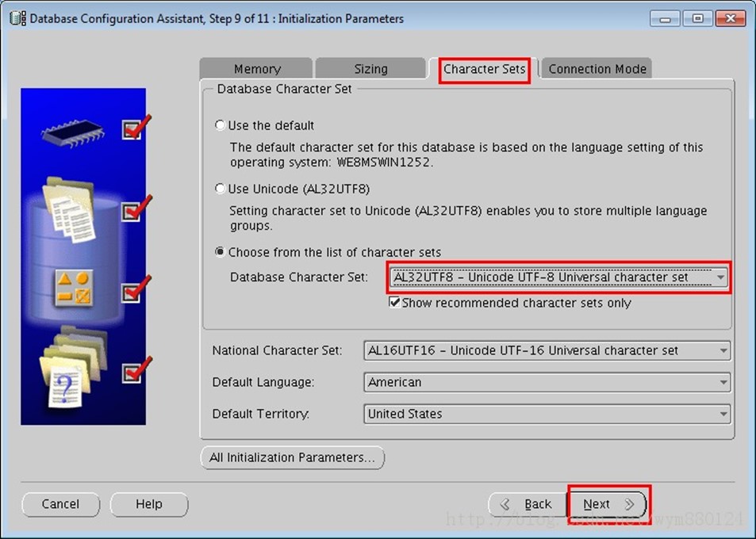Maximize the Database Configuration Assistant window
Screen dimensions: 756x539
697,19
